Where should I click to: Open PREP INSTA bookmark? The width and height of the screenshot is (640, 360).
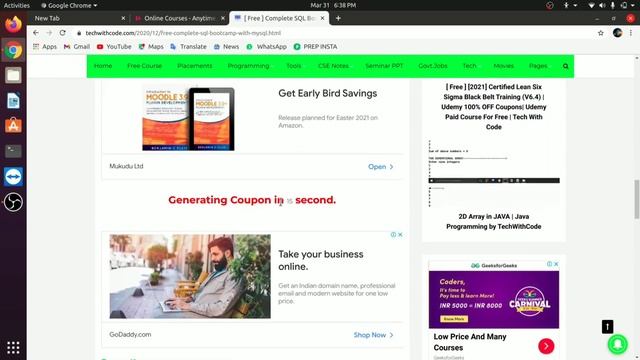[316, 47]
